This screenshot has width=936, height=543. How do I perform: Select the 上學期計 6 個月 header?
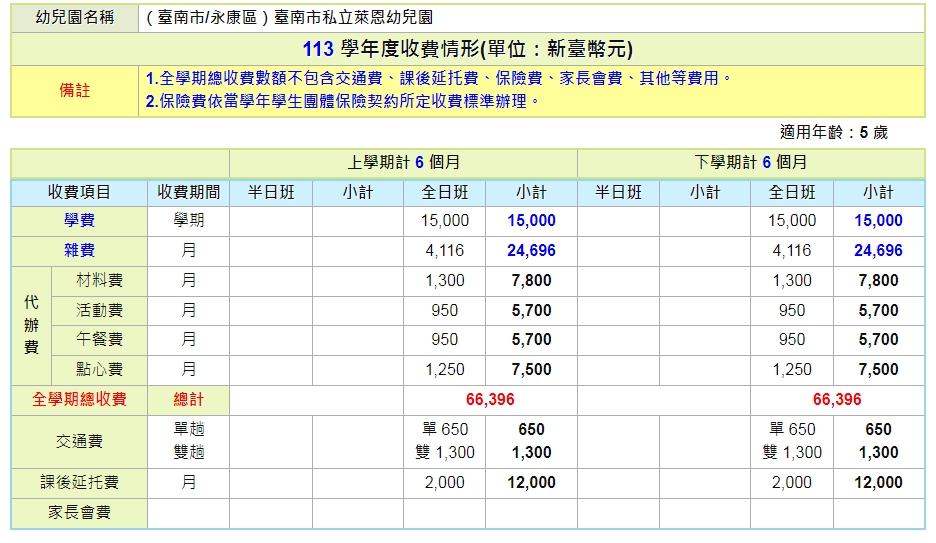coord(403,162)
